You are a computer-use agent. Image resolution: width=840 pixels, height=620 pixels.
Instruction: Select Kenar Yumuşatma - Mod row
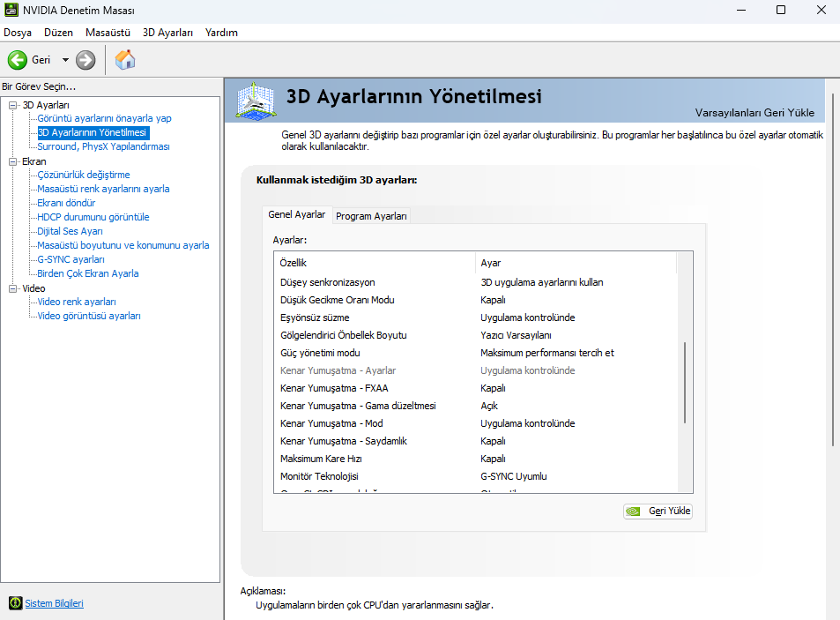click(x=475, y=423)
